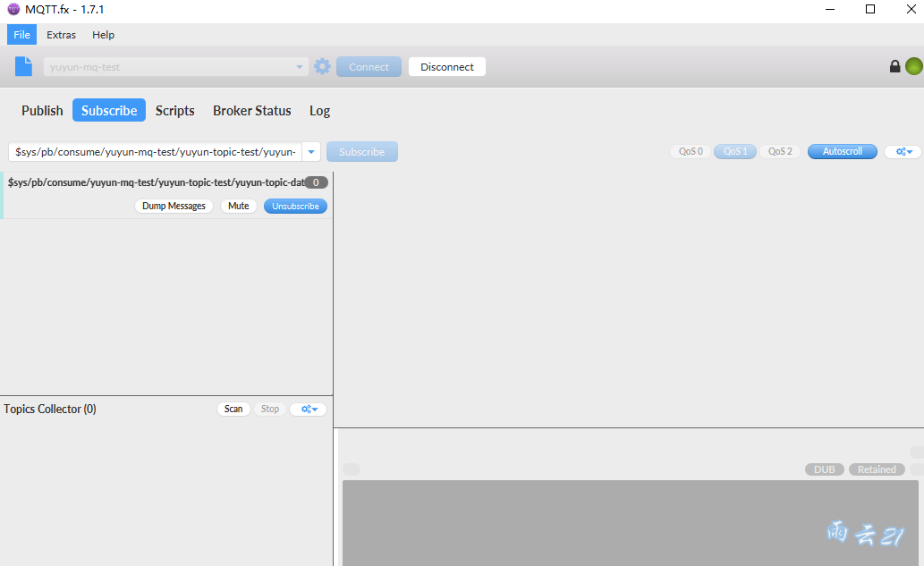Click the Unsubscribe button

click(295, 207)
